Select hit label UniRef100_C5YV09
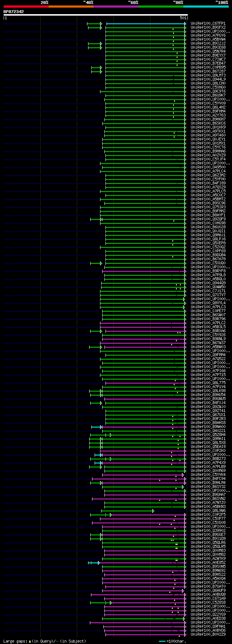This screenshot has width=232, height=644. pyautogui.click(x=208, y=103)
